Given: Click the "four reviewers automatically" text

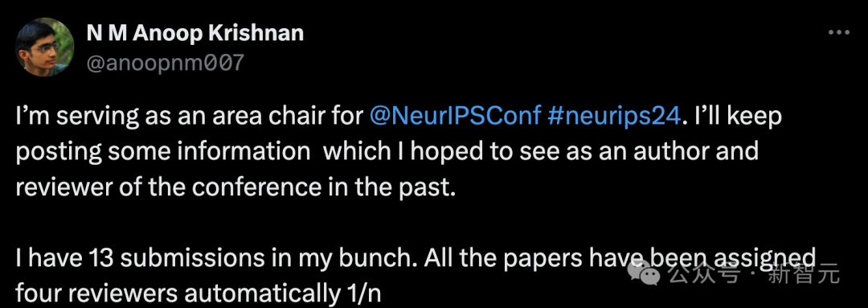Looking at the screenshot, I should pyautogui.click(x=174, y=294).
